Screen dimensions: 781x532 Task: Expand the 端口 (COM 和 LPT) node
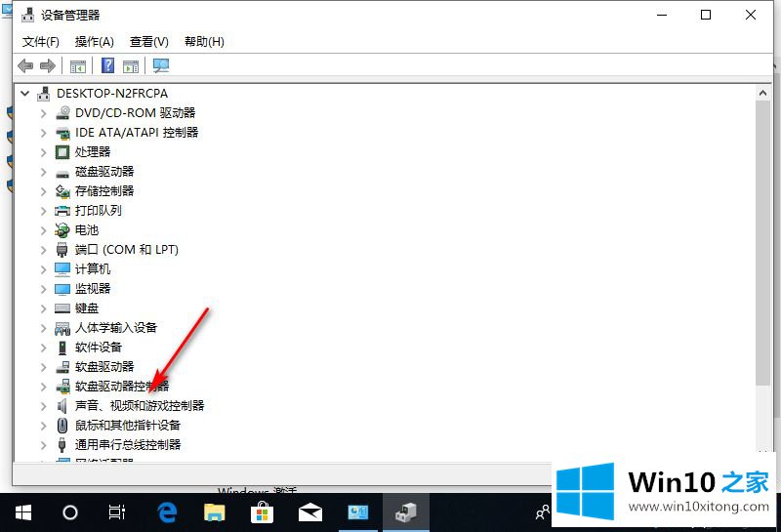(x=43, y=250)
